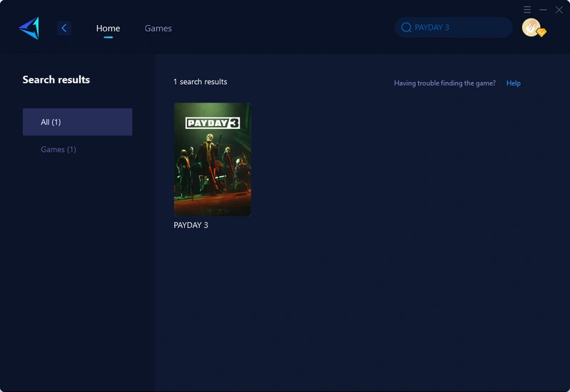Go back using the back arrow
This screenshot has height=392, width=570.
(64, 28)
